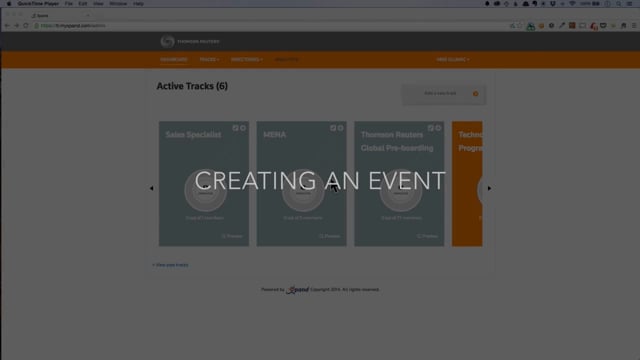The height and width of the screenshot is (360, 640).
Task: Click the edit icon on Sales Specialist card
Action: 236,128
